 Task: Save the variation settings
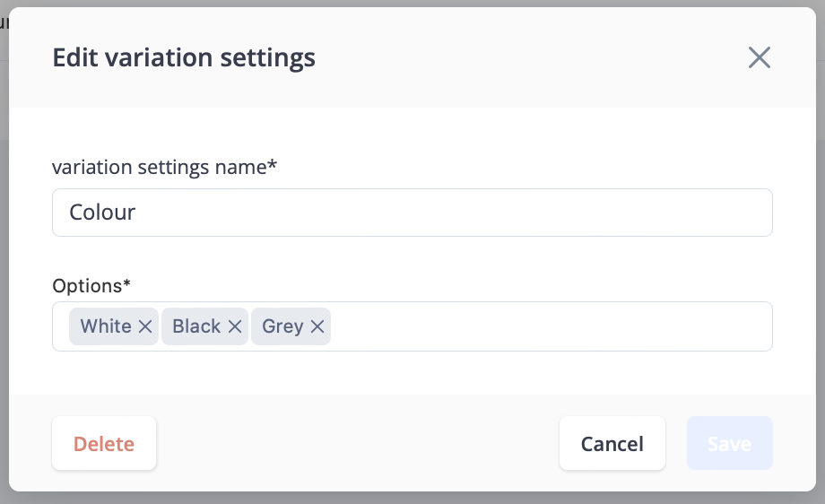tap(729, 444)
